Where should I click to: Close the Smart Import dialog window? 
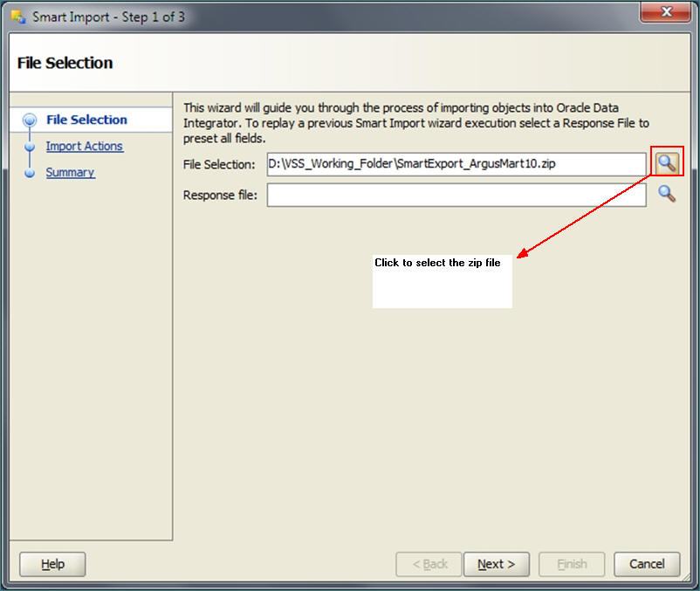(666, 11)
